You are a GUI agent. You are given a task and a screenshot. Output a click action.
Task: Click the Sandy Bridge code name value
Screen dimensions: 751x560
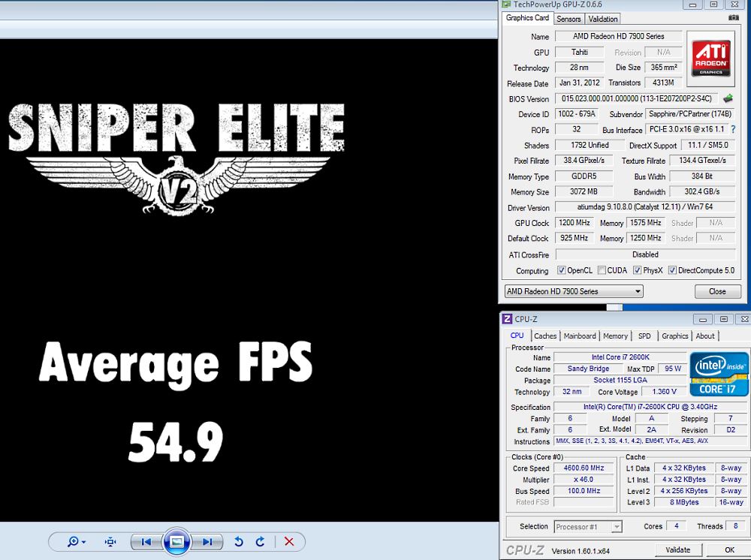pos(588,369)
